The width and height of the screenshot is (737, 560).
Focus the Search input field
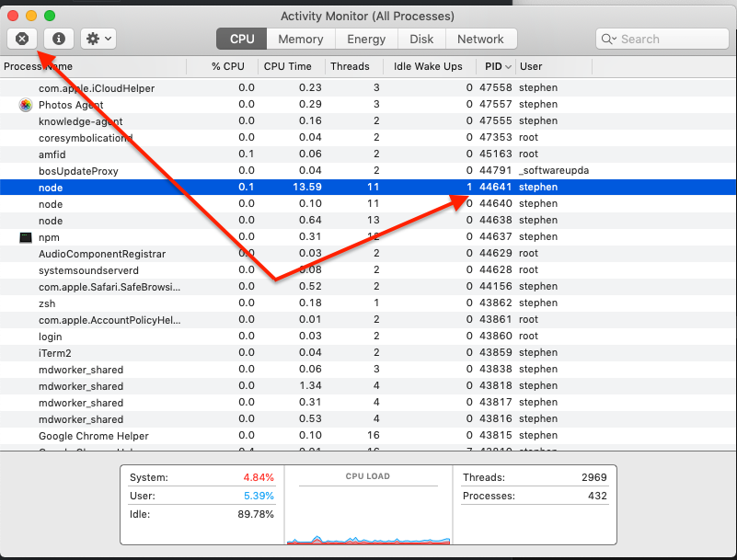coord(662,39)
